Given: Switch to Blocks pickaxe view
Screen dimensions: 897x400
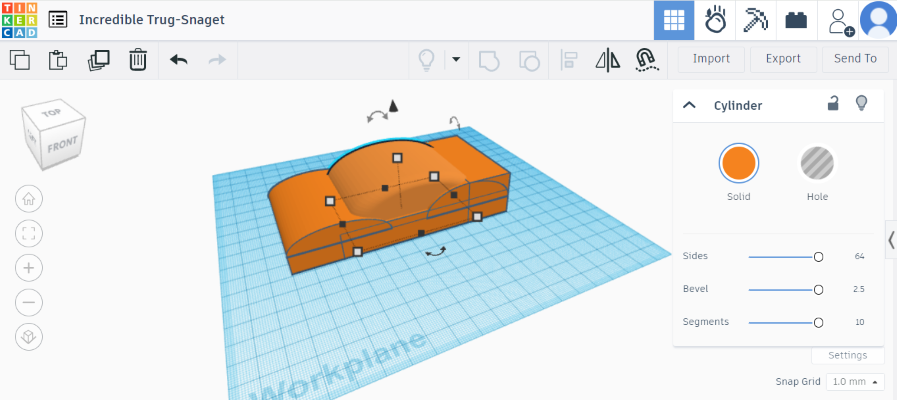Looking at the screenshot, I should click(x=755, y=20).
